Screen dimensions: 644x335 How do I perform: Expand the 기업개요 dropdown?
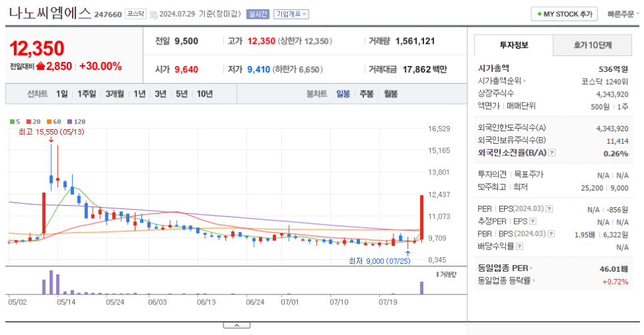coord(291,14)
